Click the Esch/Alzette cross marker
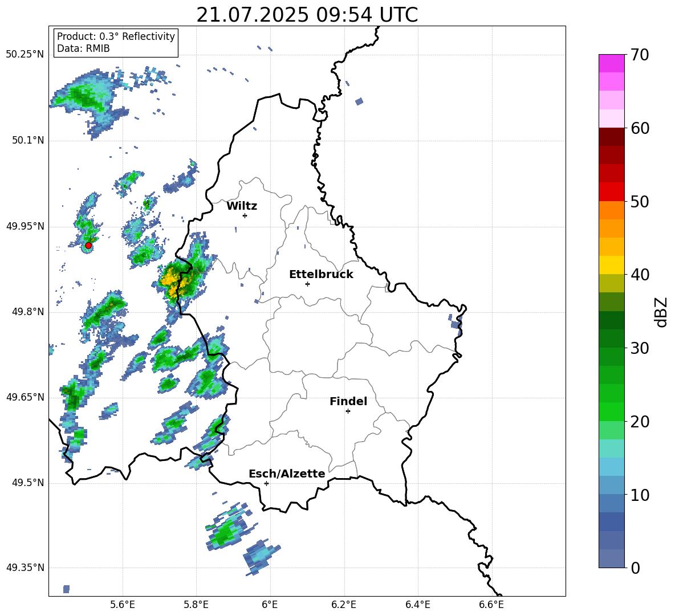Viewport: 675px width, 616px height. (266, 483)
